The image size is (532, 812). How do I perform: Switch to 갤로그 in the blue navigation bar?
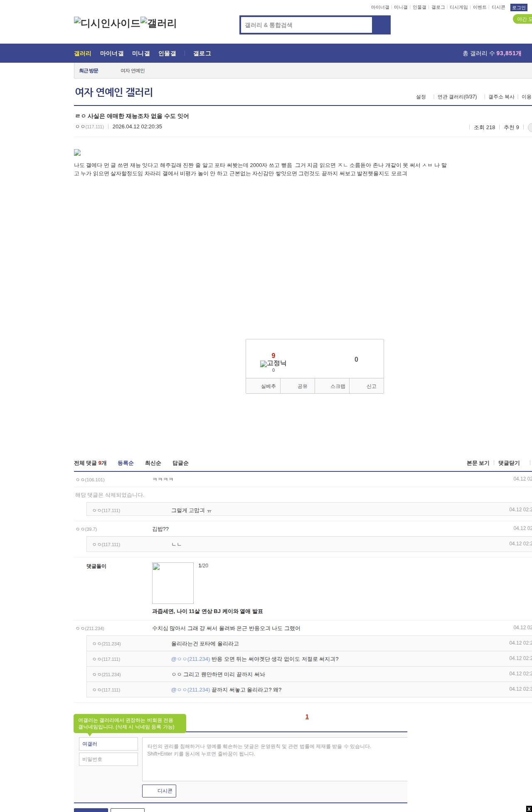[x=202, y=54]
